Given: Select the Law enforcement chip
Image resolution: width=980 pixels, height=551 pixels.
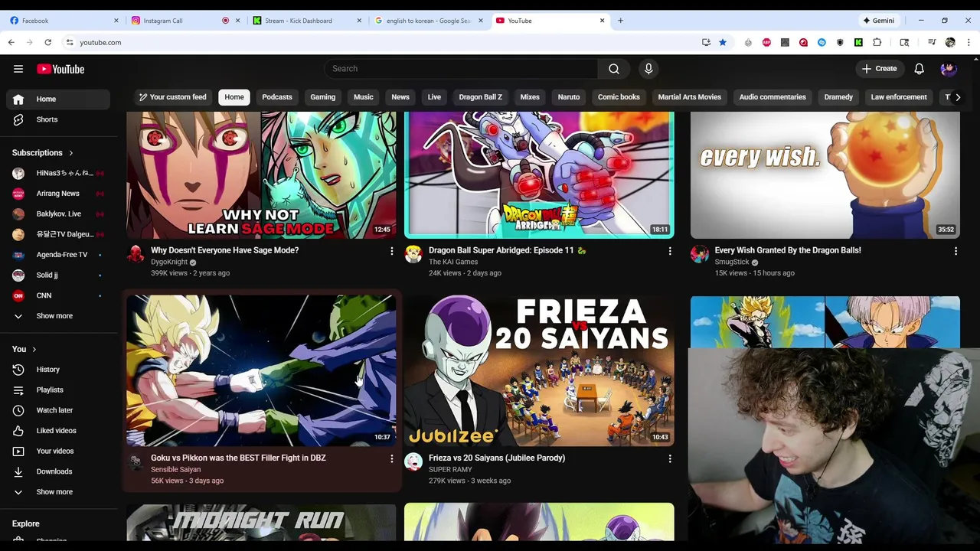Looking at the screenshot, I should 899,97.
